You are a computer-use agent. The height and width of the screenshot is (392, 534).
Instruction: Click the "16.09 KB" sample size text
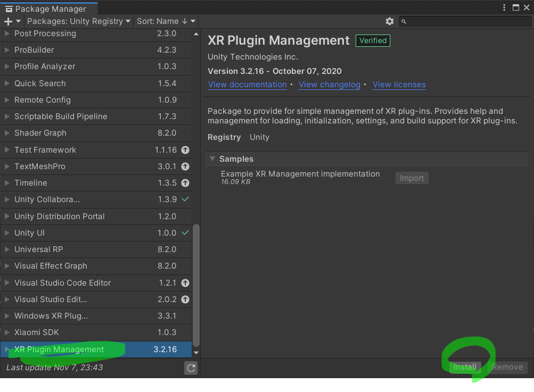(235, 182)
